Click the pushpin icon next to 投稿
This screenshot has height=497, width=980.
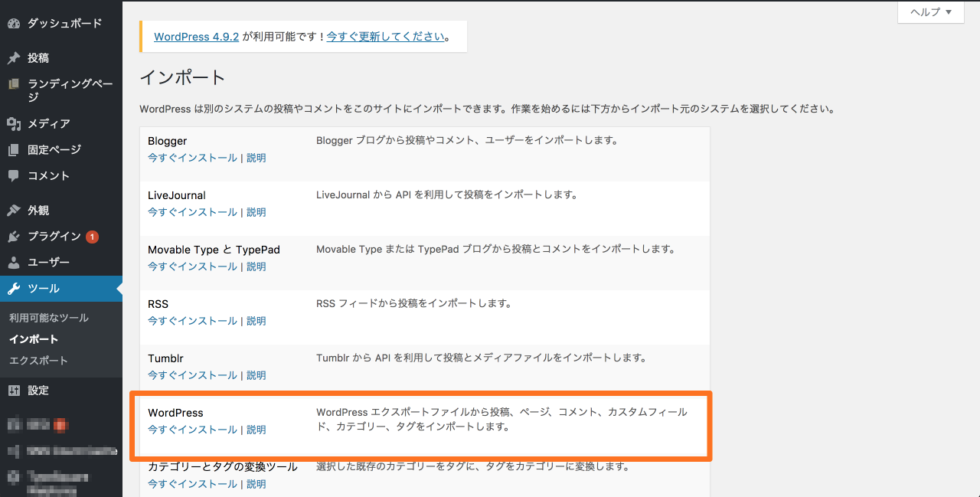14,58
